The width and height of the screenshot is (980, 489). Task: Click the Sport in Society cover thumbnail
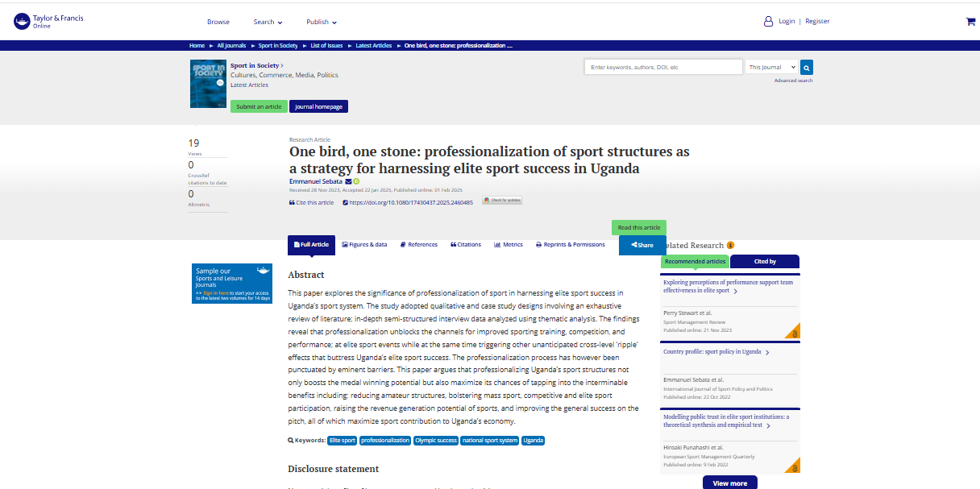207,84
